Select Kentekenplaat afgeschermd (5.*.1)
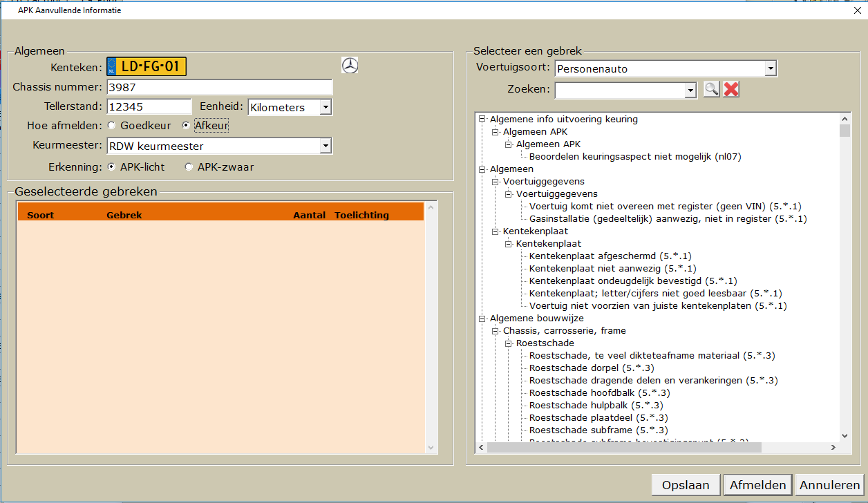This screenshot has height=503, width=868. [x=610, y=256]
